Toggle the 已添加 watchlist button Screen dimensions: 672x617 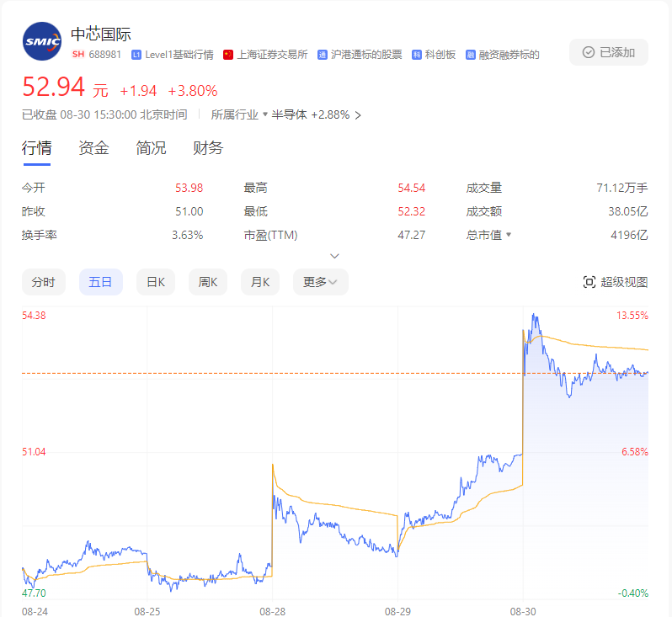(608, 52)
